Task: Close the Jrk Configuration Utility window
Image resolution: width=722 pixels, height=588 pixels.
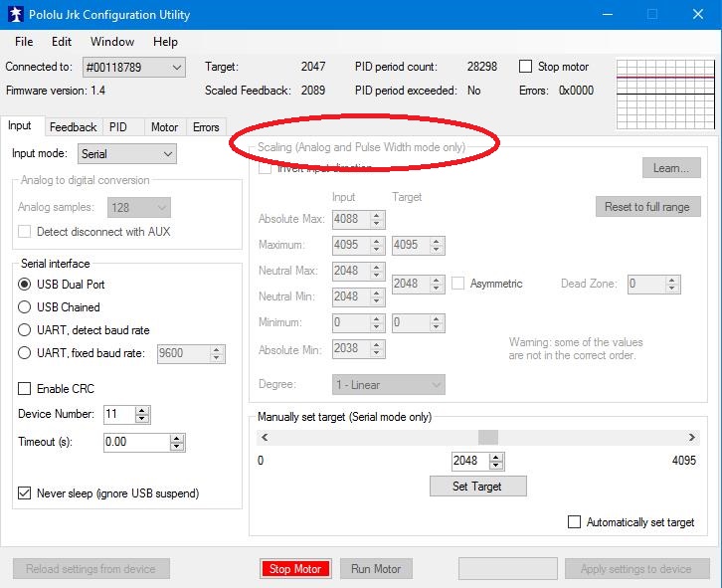Action: pos(698,14)
